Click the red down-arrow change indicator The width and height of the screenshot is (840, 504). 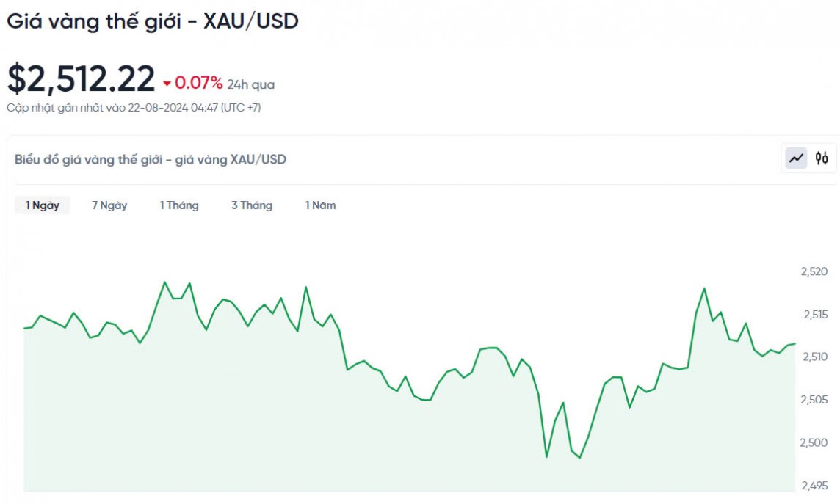(167, 83)
